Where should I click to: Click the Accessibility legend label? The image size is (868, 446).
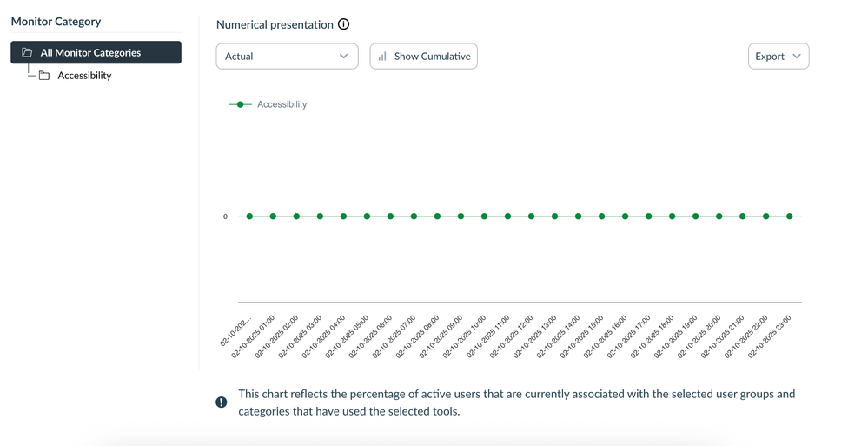[x=282, y=104]
